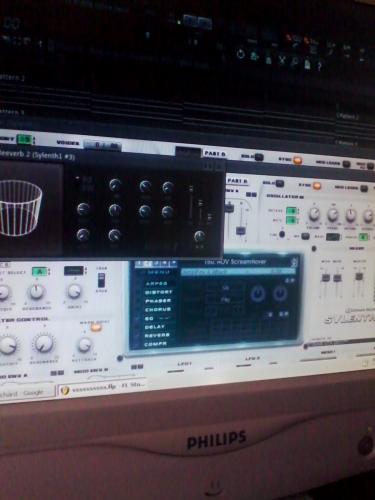This screenshot has height=500, width=375.
Task: Toggle the MIDI LEARN button in upper Sylenth
Action: point(347,163)
